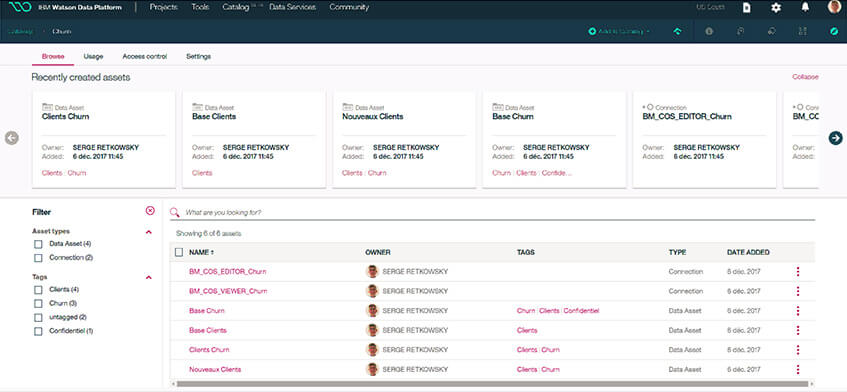The width and height of the screenshot is (847, 392).
Task: Open the Nouveaux Clients asset card
Action: [404, 139]
